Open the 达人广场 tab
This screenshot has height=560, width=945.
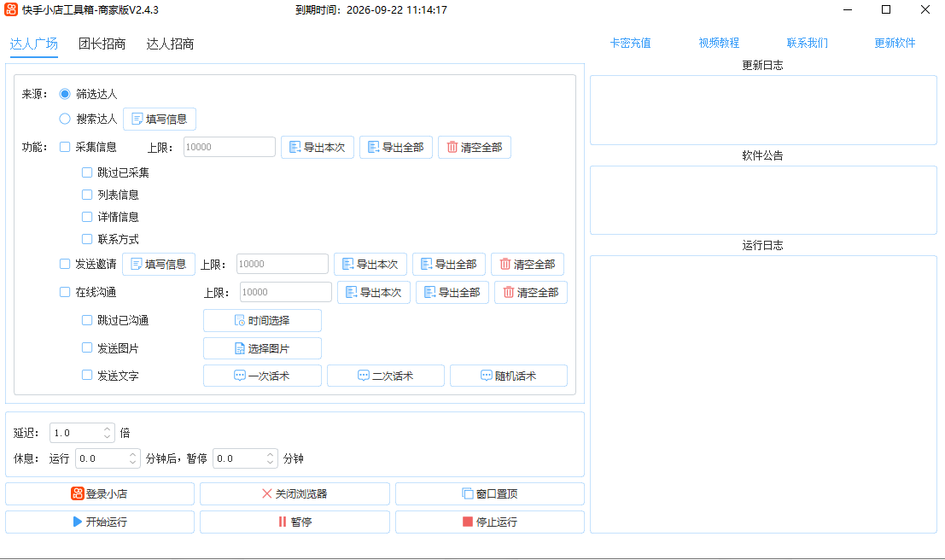(34, 44)
